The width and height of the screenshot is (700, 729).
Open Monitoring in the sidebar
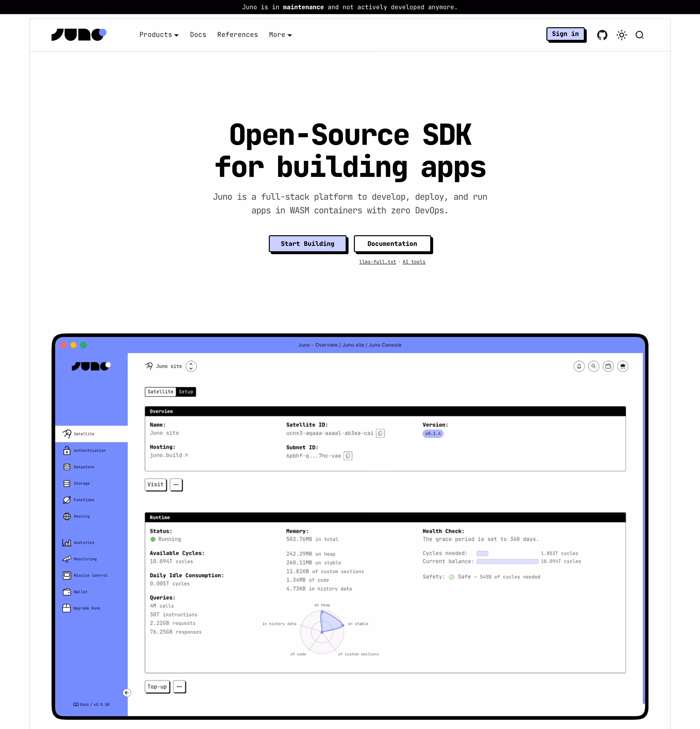[79, 559]
